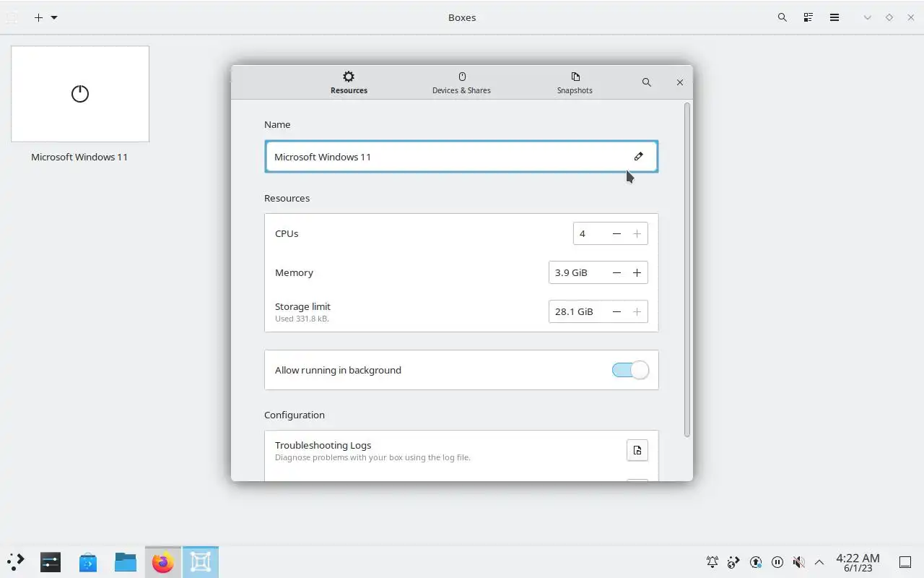Open the hamburger menu in Boxes
924x578 pixels.
[x=834, y=17]
